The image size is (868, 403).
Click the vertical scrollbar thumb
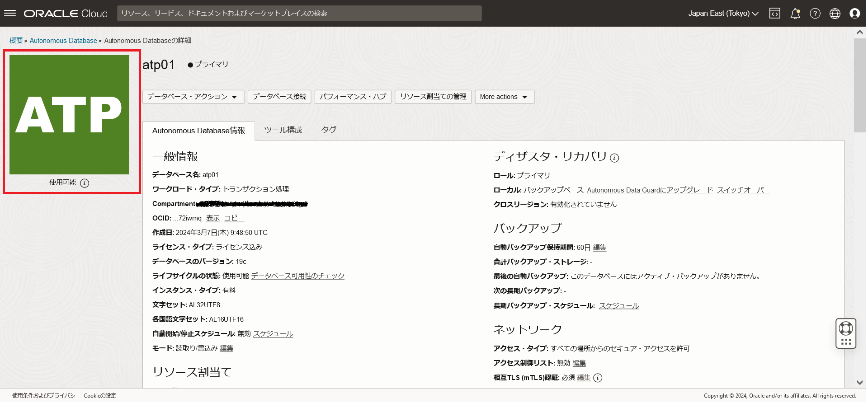pos(860,85)
